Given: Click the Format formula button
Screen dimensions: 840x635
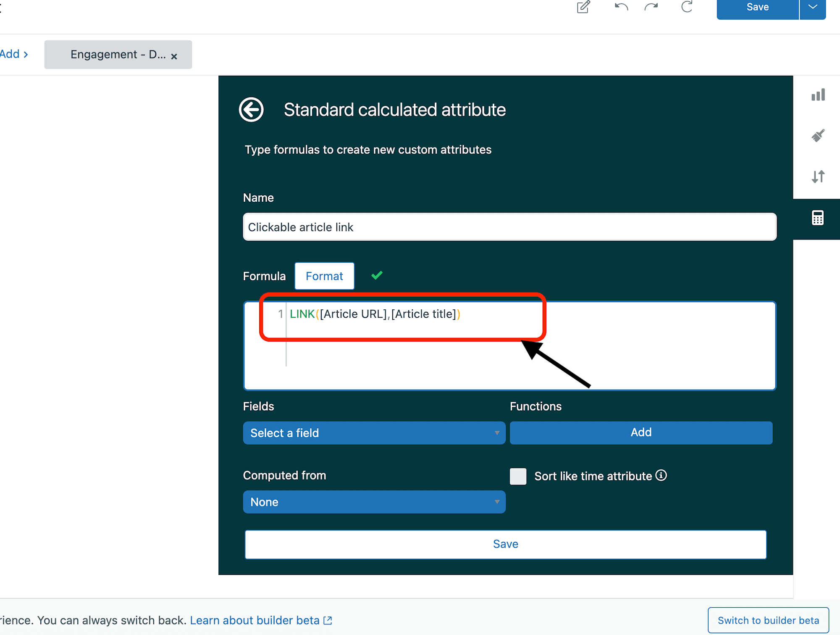Looking at the screenshot, I should pos(324,276).
